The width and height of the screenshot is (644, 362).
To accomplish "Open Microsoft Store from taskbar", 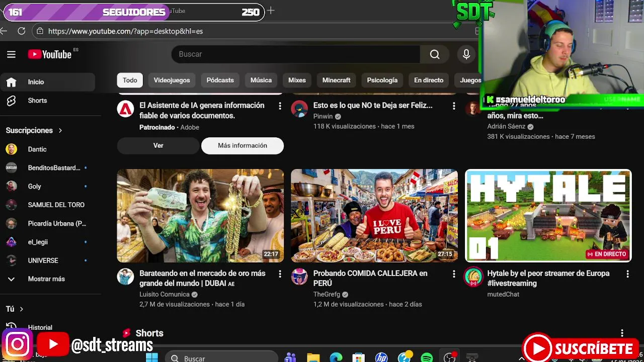I will pos(358,357).
